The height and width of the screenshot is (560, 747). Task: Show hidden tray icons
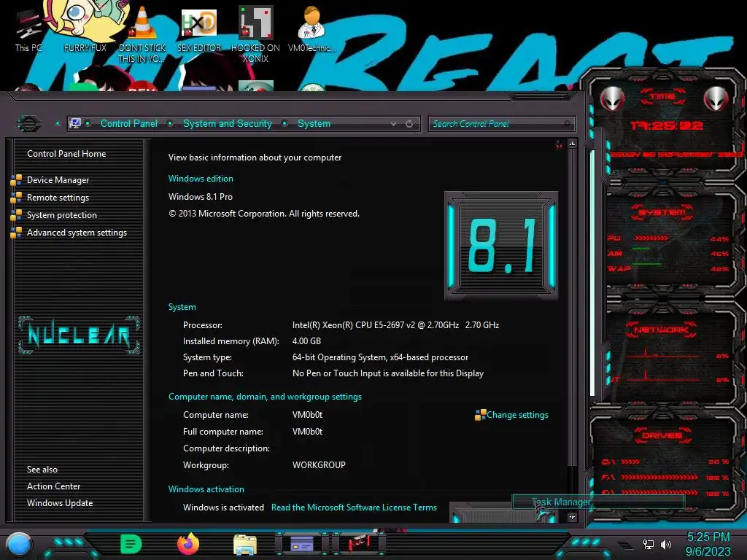pos(625,545)
